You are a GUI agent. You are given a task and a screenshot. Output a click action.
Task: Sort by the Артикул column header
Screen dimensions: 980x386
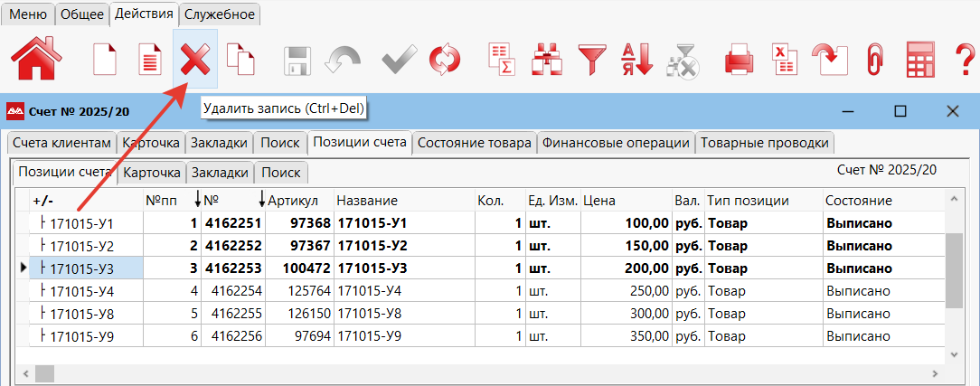[x=293, y=200]
